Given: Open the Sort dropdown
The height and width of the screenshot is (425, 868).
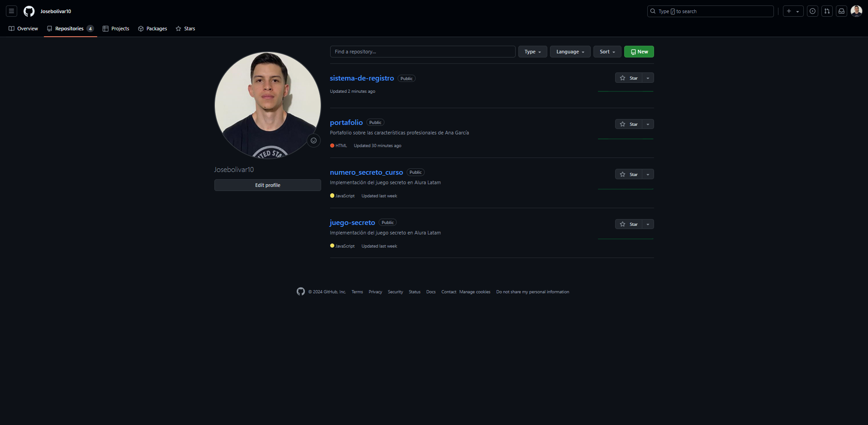Looking at the screenshot, I should 607,52.
